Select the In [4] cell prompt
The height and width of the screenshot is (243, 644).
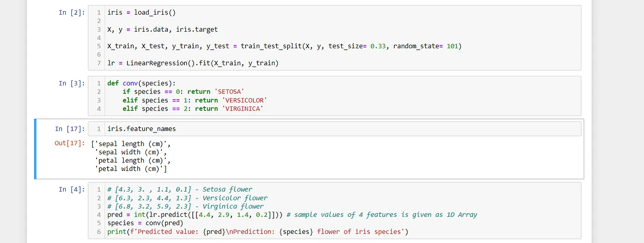[72, 189]
